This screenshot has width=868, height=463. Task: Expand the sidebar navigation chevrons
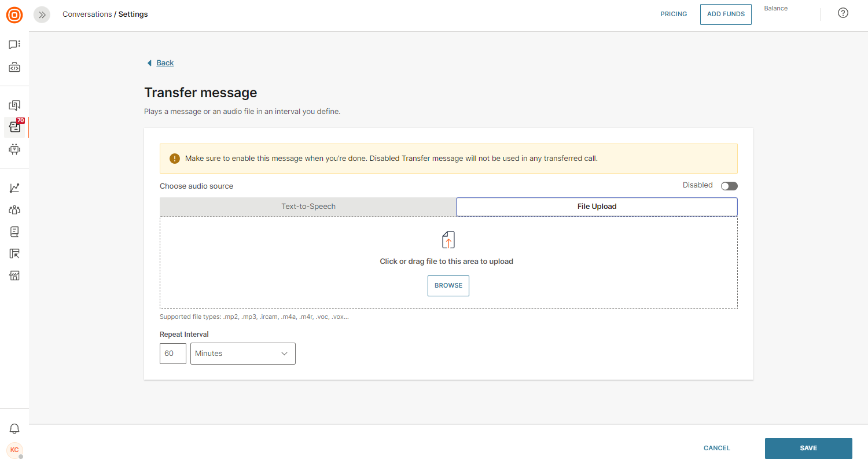coord(42,14)
